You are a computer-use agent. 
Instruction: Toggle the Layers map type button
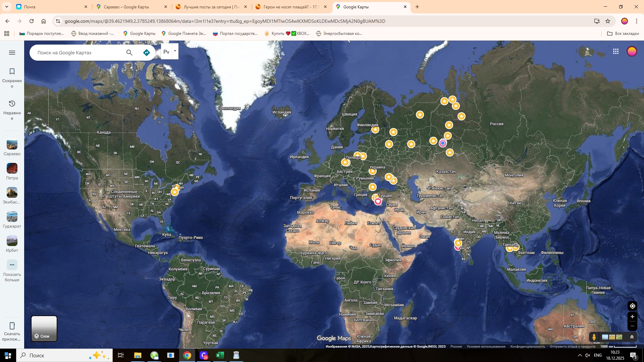pos(44,328)
